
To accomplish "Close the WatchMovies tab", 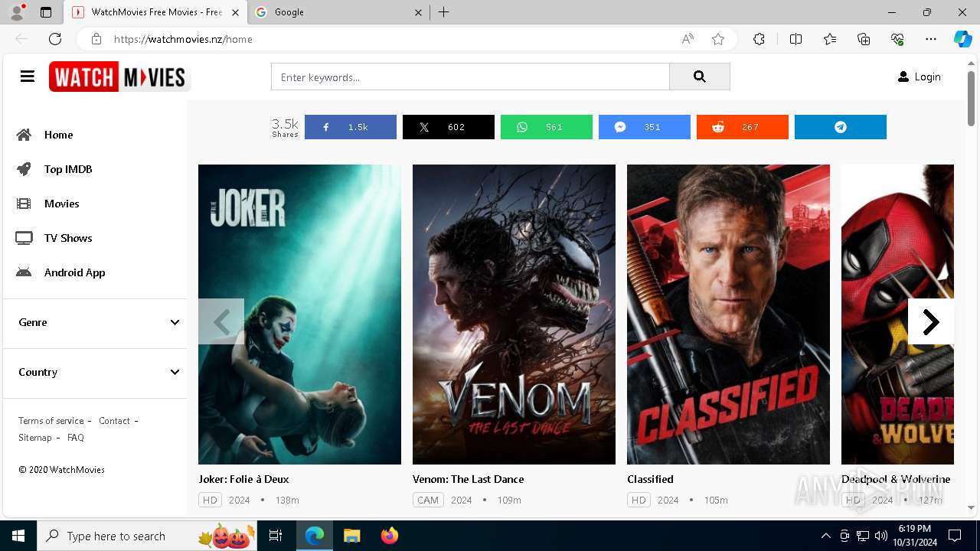I will tap(235, 12).
